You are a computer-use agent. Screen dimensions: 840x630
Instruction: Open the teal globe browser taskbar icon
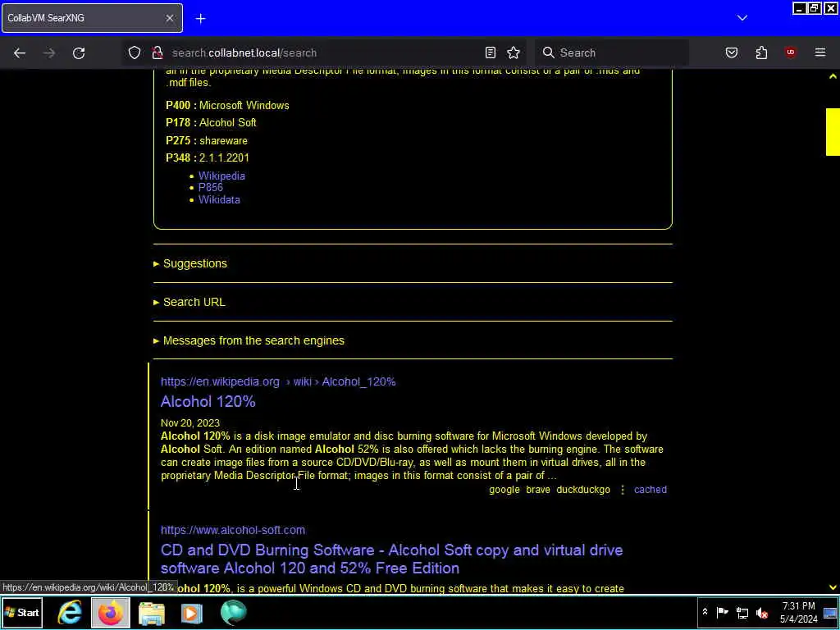[x=233, y=613]
